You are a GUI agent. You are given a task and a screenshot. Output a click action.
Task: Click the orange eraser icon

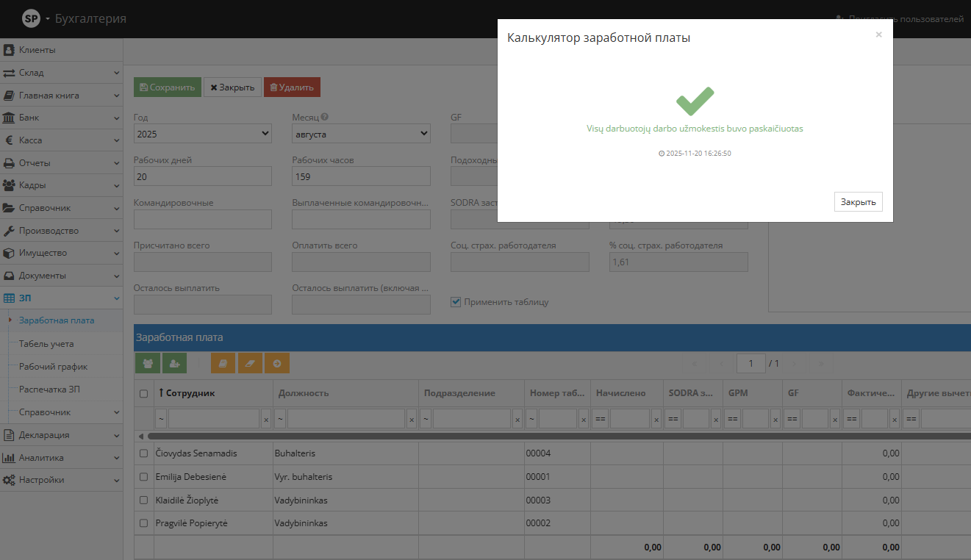point(250,363)
